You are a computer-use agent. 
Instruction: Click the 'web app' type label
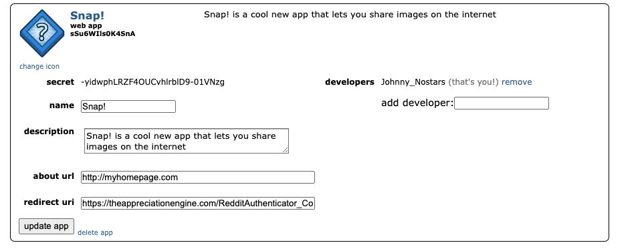pyautogui.click(x=86, y=26)
